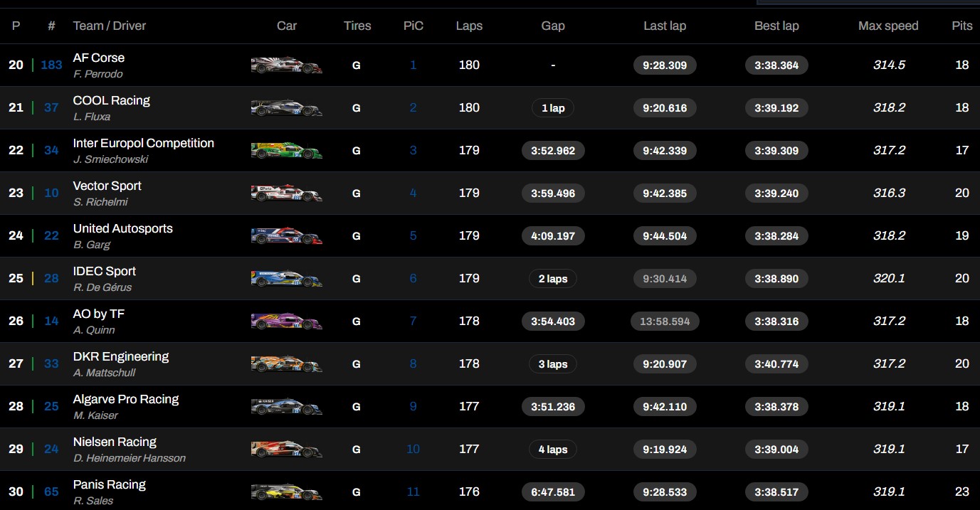The width and height of the screenshot is (980, 510).
Task: Open car number 183 link
Action: [51, 65]
